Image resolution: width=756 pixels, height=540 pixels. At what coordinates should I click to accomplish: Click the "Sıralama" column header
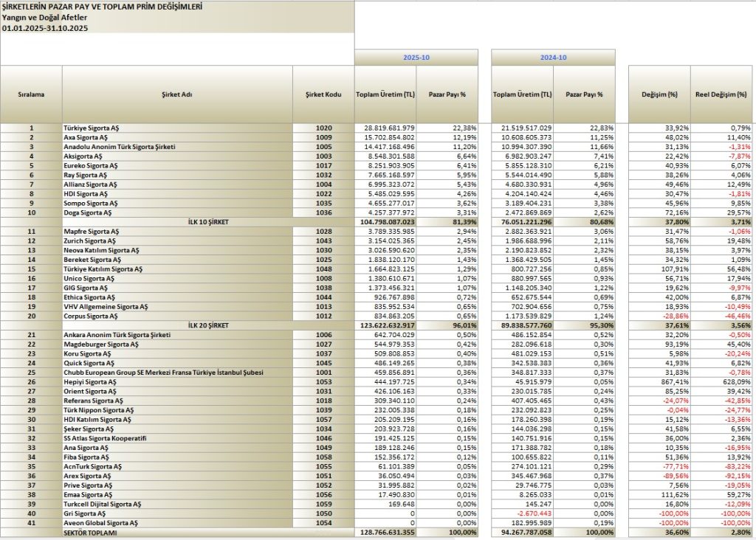pyautogui.click(x=31, y=94)
